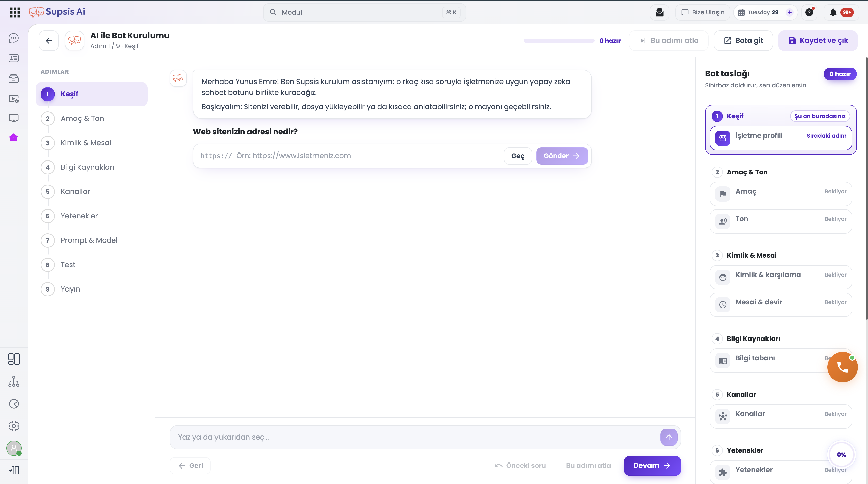Open the İşletme profili card

coord(781,138)
